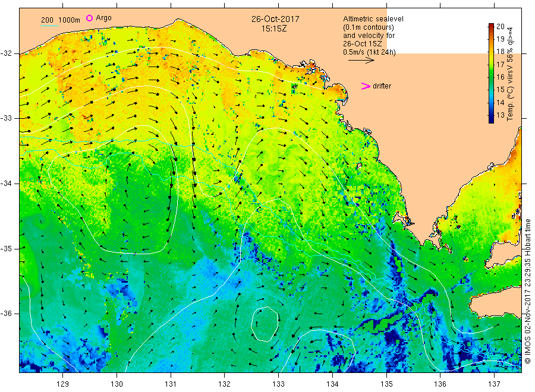Click the velocity scale reference arrow
The width and height of the screenshot is (535, 392).
361,61
